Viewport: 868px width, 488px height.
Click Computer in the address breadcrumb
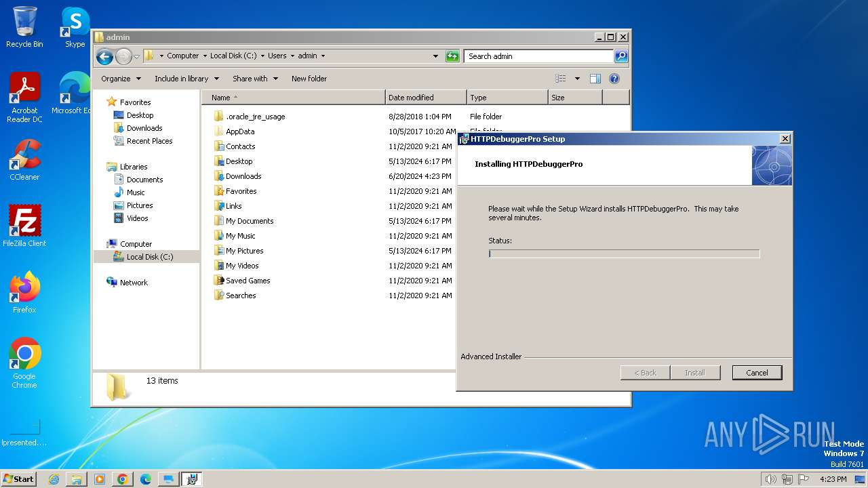point(183,56)
